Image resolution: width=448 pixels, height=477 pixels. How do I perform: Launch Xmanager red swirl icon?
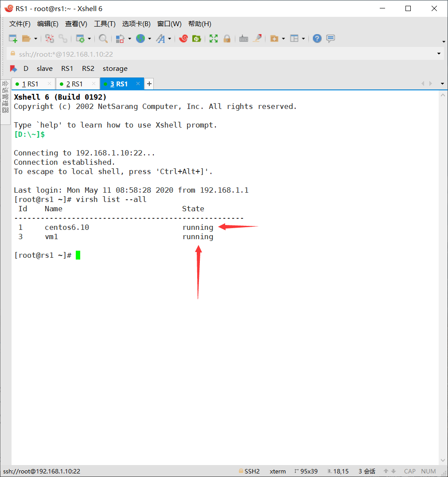click(183, 39)
